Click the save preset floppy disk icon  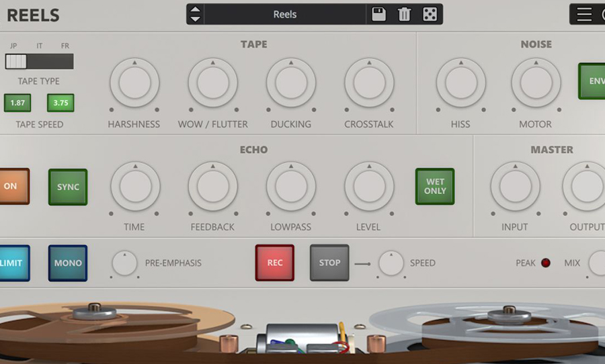(378, 14)
